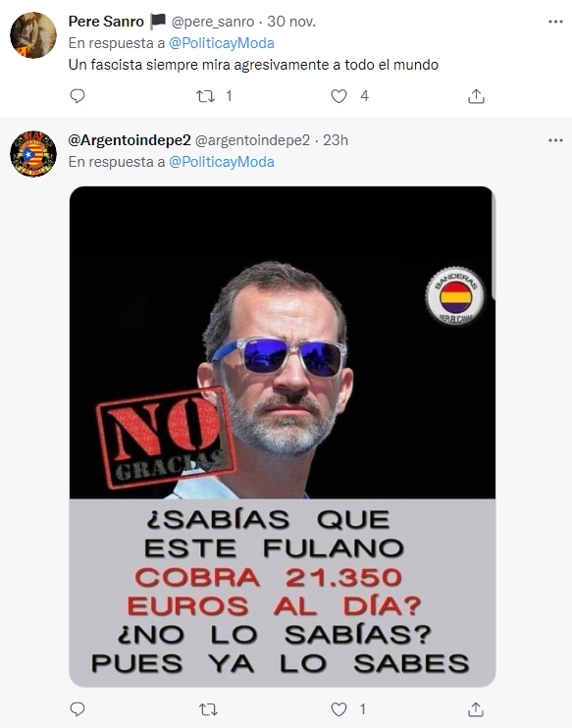Screen dimensions: 572x728
Task: Open the @pere_sanro handle
Action: pyautogui.click(x=213, y=22)
